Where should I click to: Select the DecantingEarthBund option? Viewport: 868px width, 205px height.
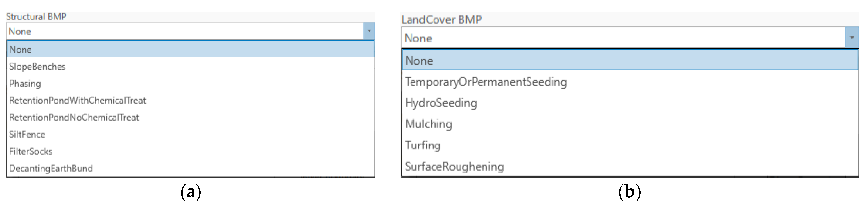pyautogui.click(x=51, y=168)
